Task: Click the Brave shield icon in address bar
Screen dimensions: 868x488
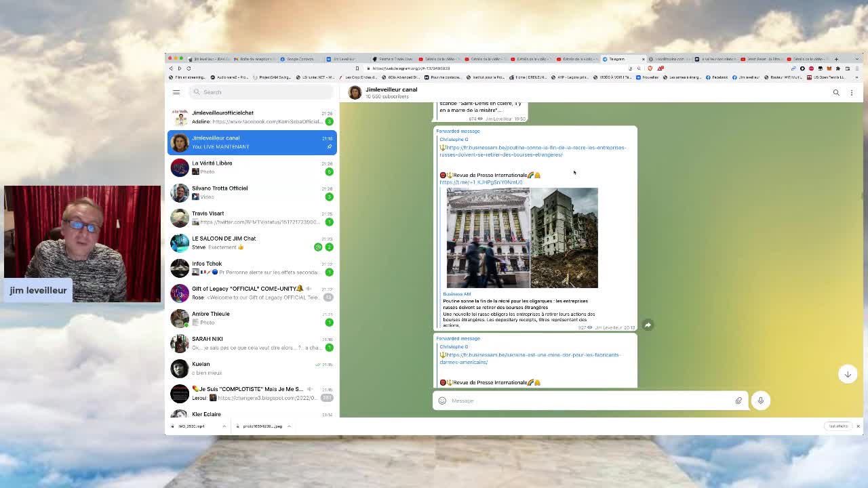Action: 650,68
